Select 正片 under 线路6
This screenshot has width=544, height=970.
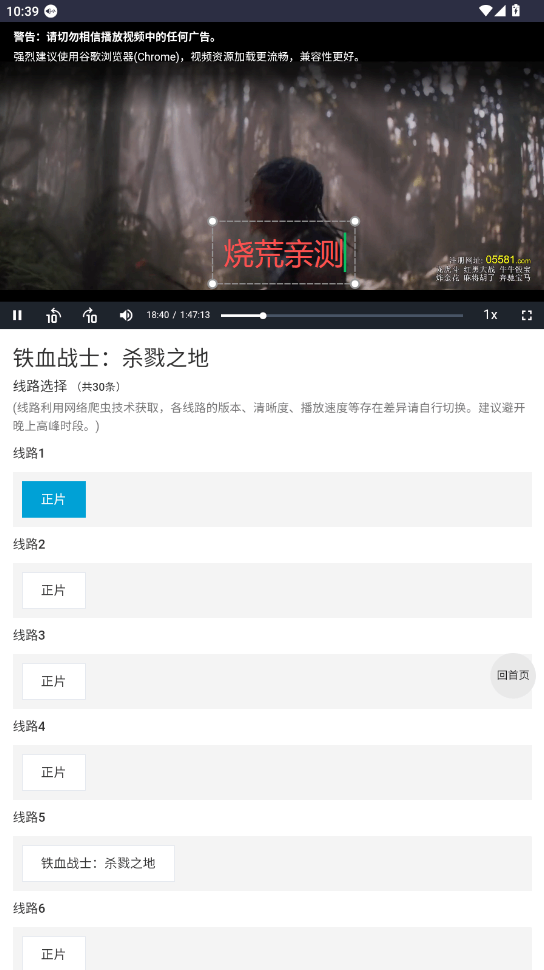click(54, 953)
